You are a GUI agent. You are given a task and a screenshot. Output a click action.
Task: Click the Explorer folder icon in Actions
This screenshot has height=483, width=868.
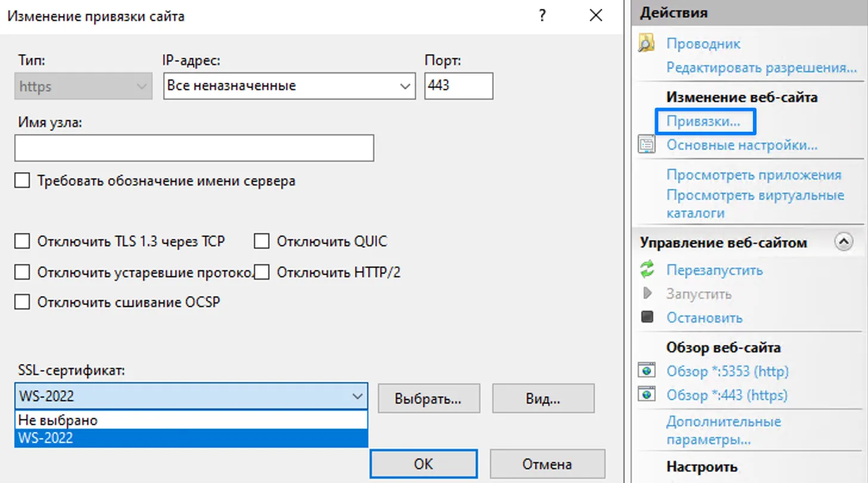tap(646, 44)
